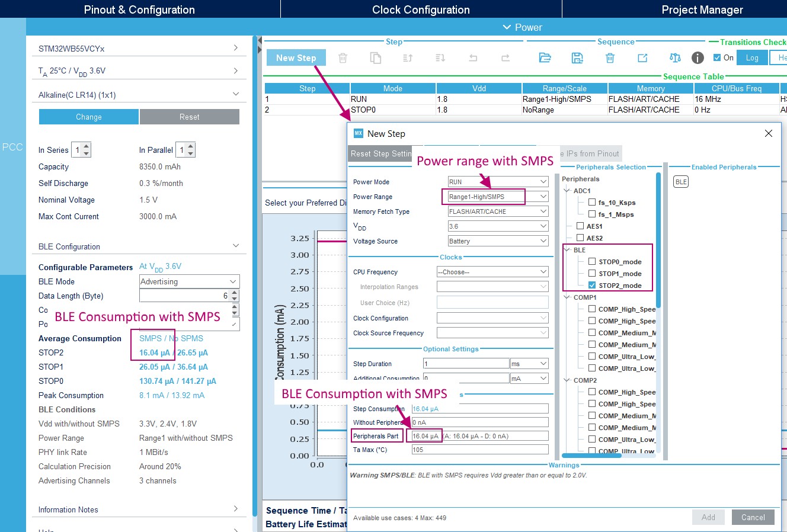Viewport: 787px width, 532px height.
Task: Check the AES1 peripheral
Action: coord(580,226)
